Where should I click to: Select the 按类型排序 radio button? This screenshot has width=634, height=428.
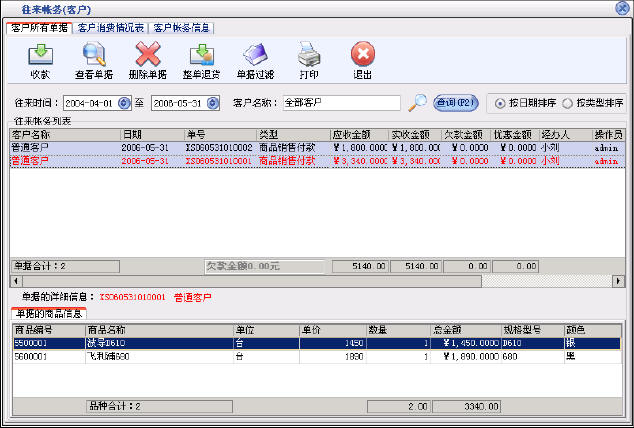pos(568,102)
